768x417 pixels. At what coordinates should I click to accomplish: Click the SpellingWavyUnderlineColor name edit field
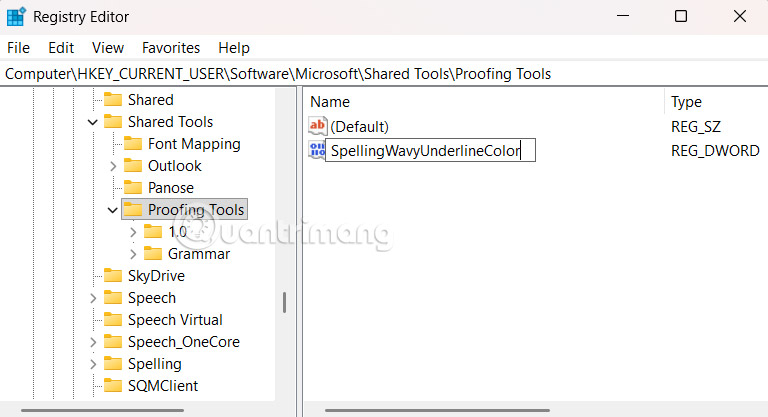[431, 151]
